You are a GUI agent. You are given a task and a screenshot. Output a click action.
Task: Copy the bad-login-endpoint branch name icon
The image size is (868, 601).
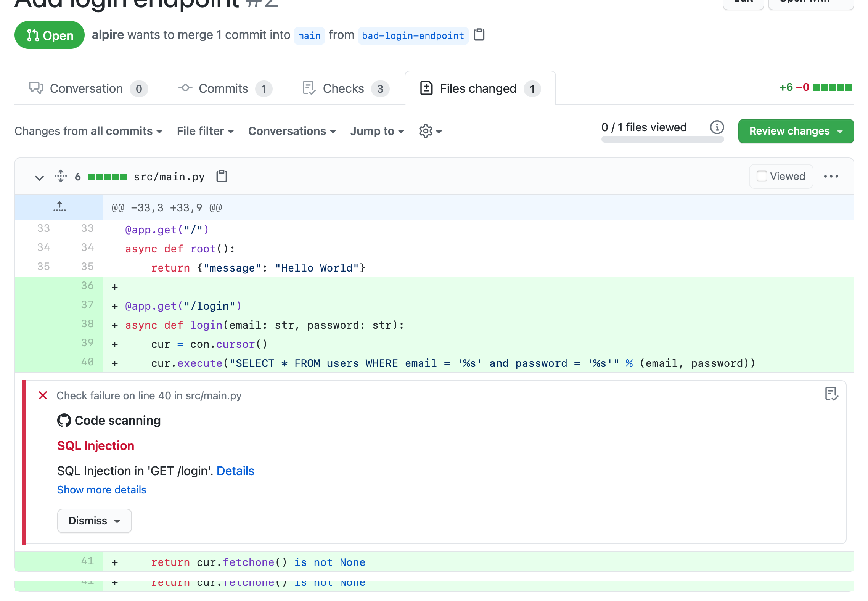(x=479, y=35)
